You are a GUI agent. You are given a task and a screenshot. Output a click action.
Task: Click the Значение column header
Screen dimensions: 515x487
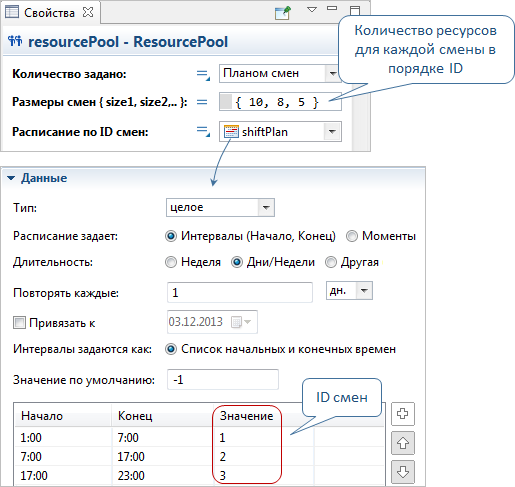[247, 416]
